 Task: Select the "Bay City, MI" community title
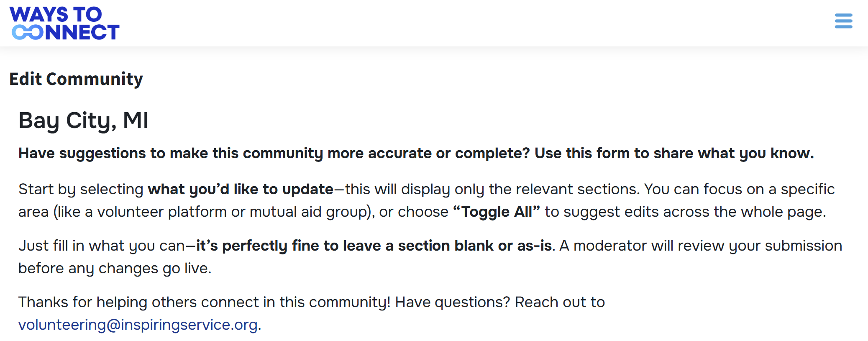coord(83,121)
